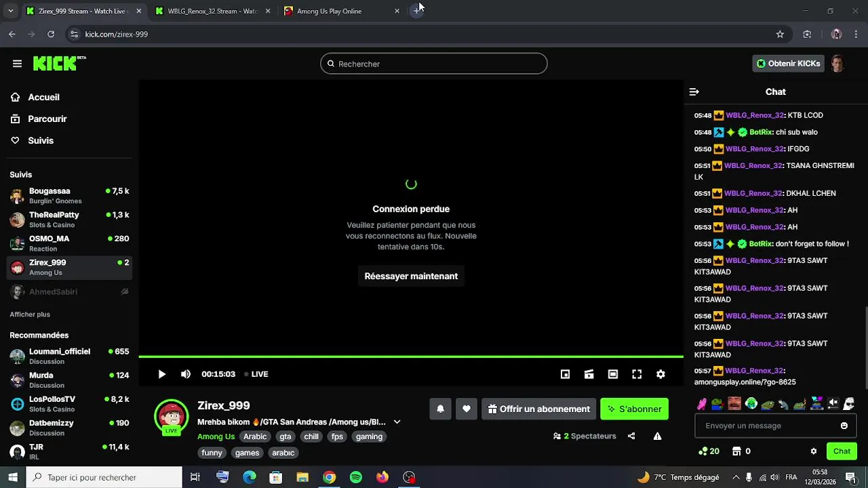Unfollow with the heart button

click(x=466, y=409)
